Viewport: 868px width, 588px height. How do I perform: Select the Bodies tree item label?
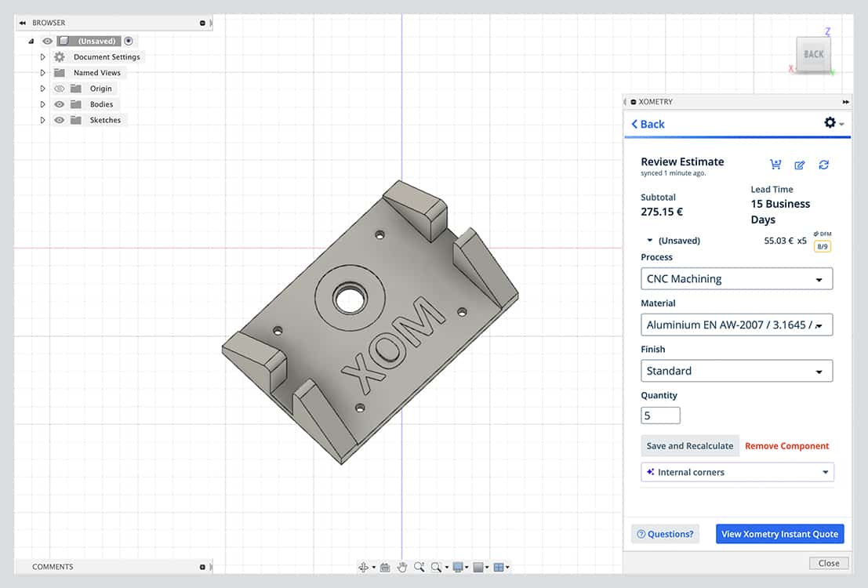(101, 104)
